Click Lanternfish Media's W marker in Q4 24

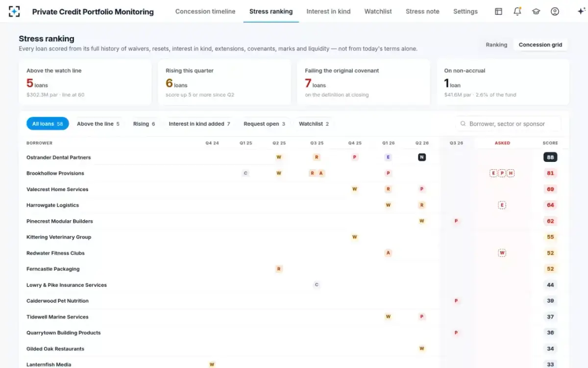tap(212, 365)
